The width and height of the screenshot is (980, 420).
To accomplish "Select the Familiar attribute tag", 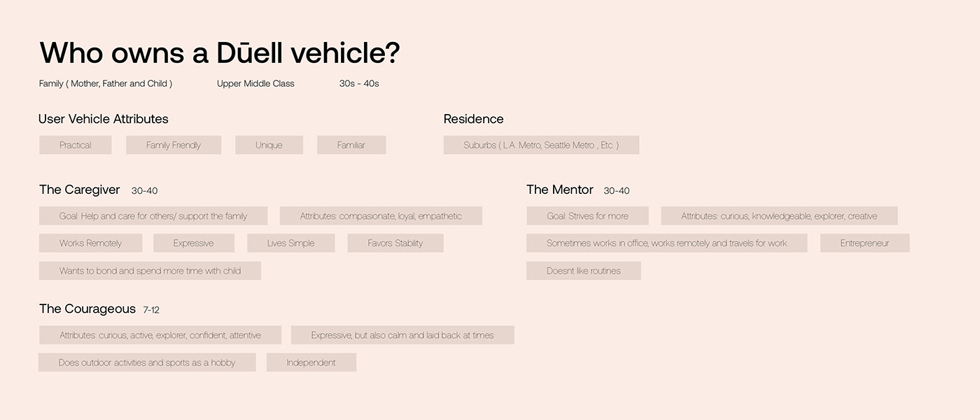I will point(351,145).
